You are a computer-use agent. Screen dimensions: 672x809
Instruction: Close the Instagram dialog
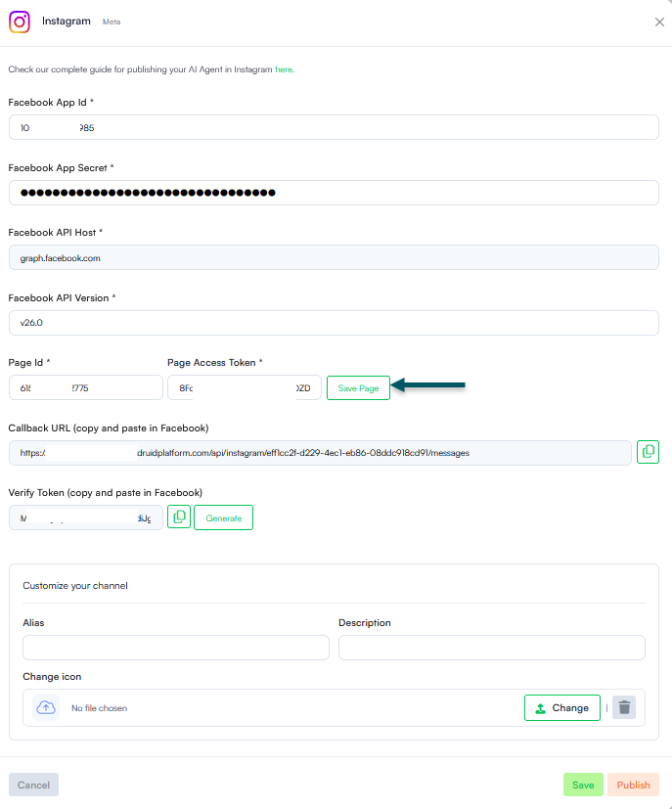click(659, 22)
